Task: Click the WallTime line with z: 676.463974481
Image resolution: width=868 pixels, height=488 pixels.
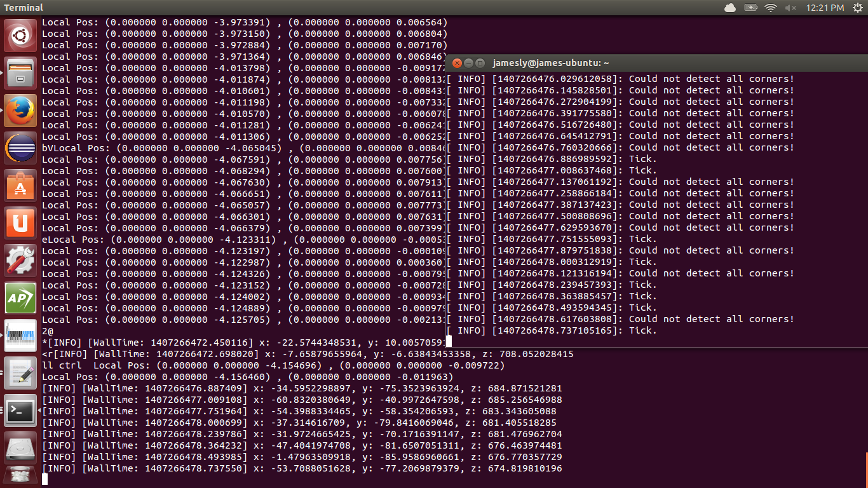Action: pyautogui.click(x=302, y=445)
